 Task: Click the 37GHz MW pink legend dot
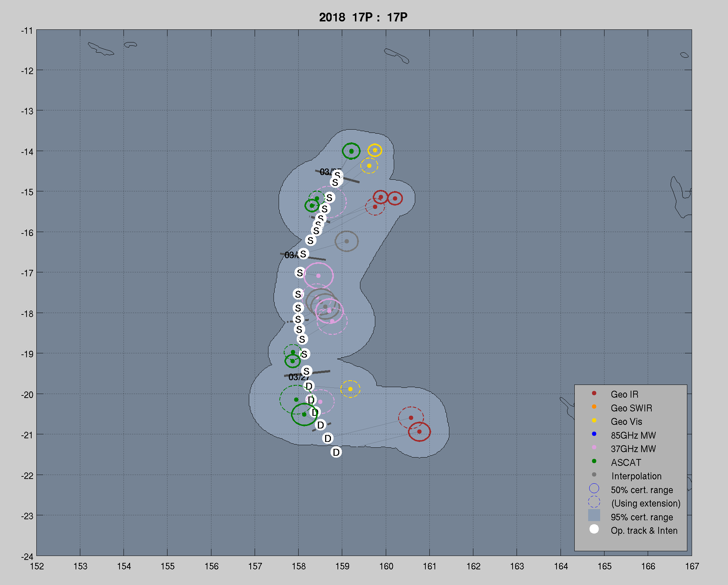[594, 447]
